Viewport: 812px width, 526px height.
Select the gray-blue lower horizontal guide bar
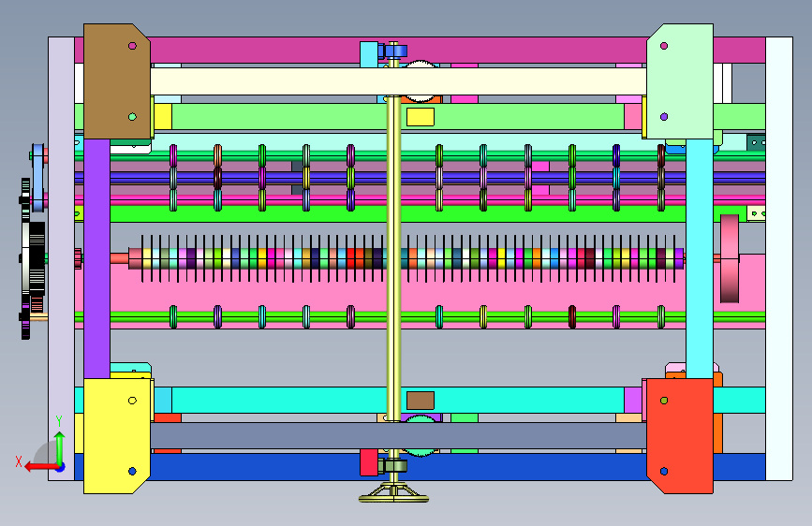pyautogui.click(x=398, y=436)
